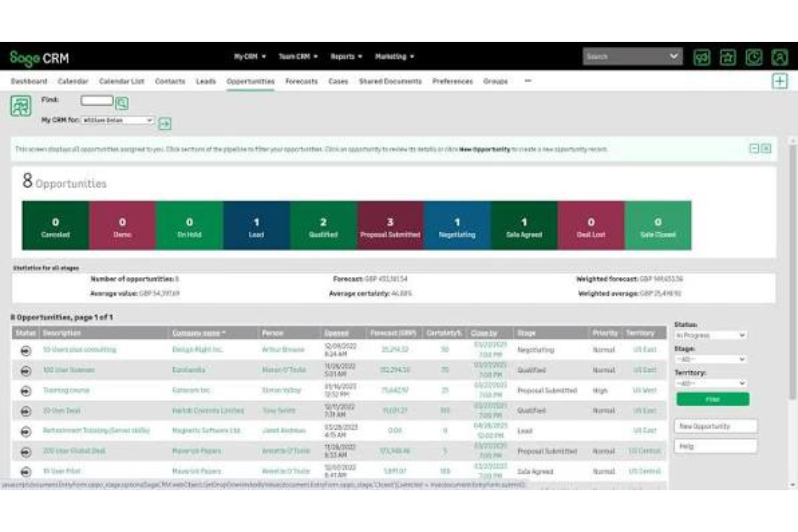Expand the Marketing menu
The height and width of the screenshot is (532, 798).
[x=394, y=57]
